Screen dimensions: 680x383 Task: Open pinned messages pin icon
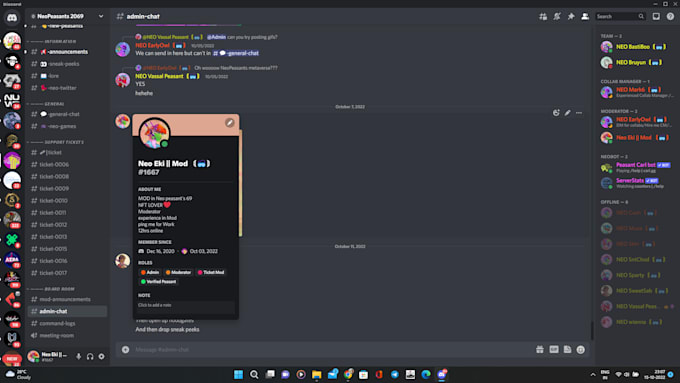(571, 16)
